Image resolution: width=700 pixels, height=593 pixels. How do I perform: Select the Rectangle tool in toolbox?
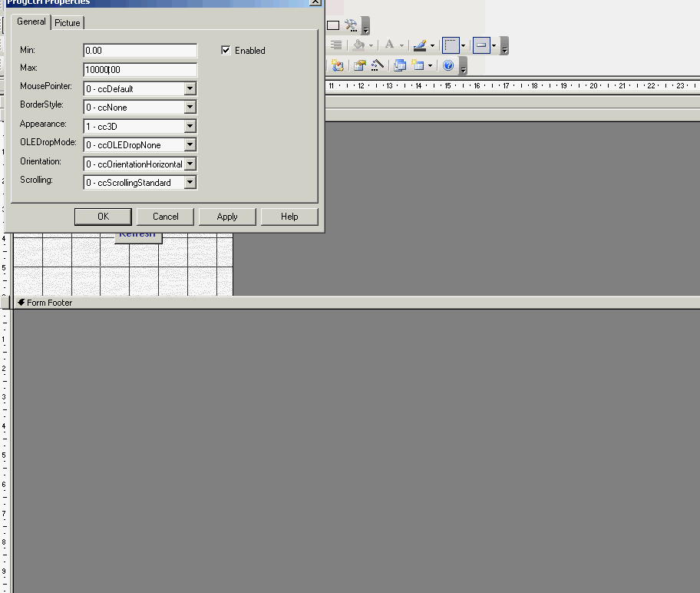(333, 25)
